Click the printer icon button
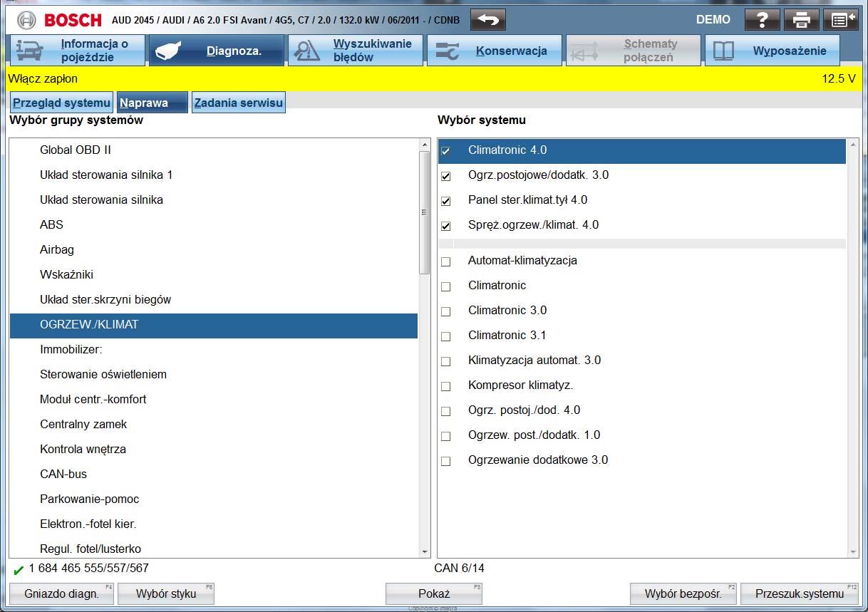Viewport: 868px width, 612px height. [801, 19]
